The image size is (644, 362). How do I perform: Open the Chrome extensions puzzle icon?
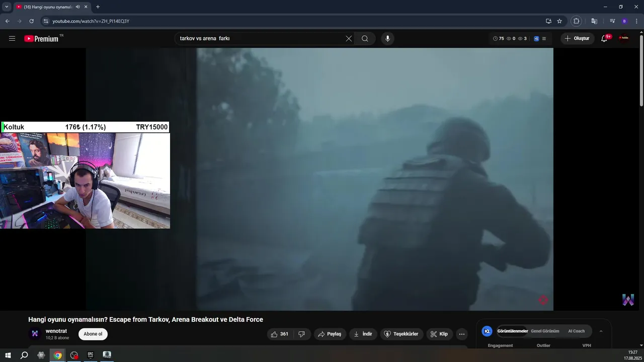point(577,21)
